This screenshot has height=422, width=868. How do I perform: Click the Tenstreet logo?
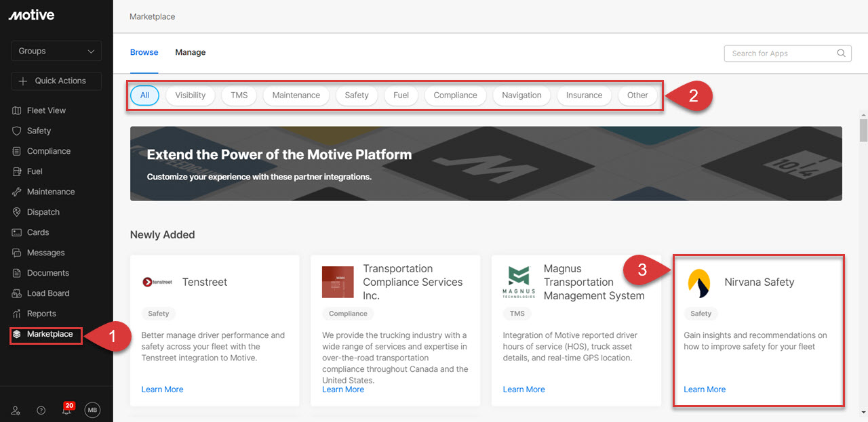tap(158, 282)
